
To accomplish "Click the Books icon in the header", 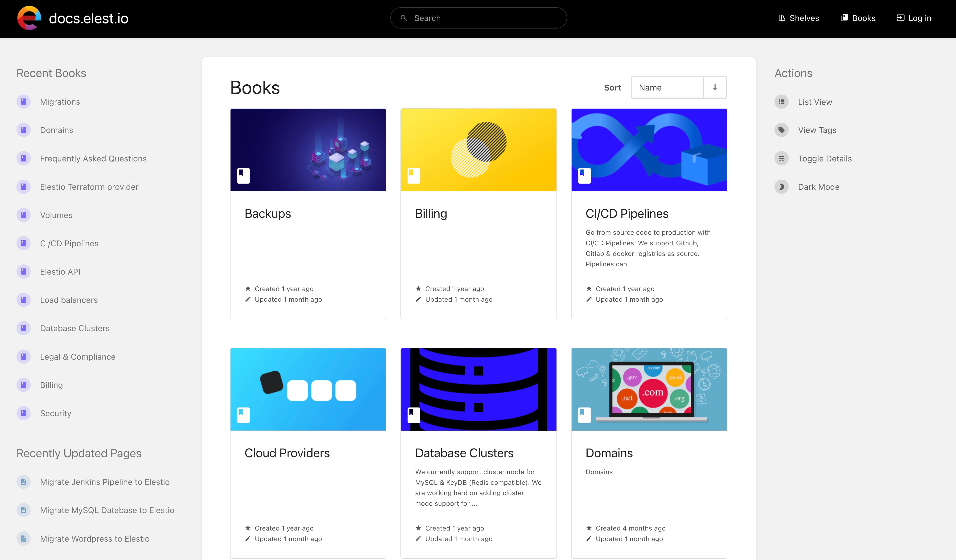I will coord(845,18).
